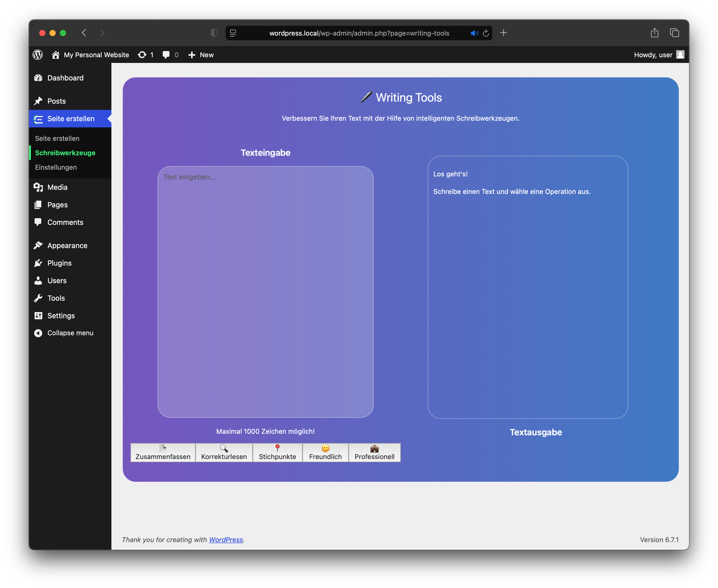Click the Safari share icon
This screenshot has width=718, height=588.
(x=654, y=33)
